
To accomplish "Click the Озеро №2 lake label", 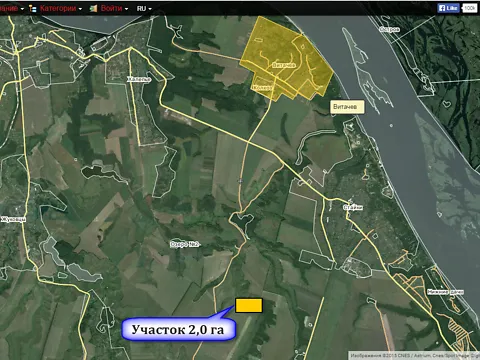I will [185, 244].
